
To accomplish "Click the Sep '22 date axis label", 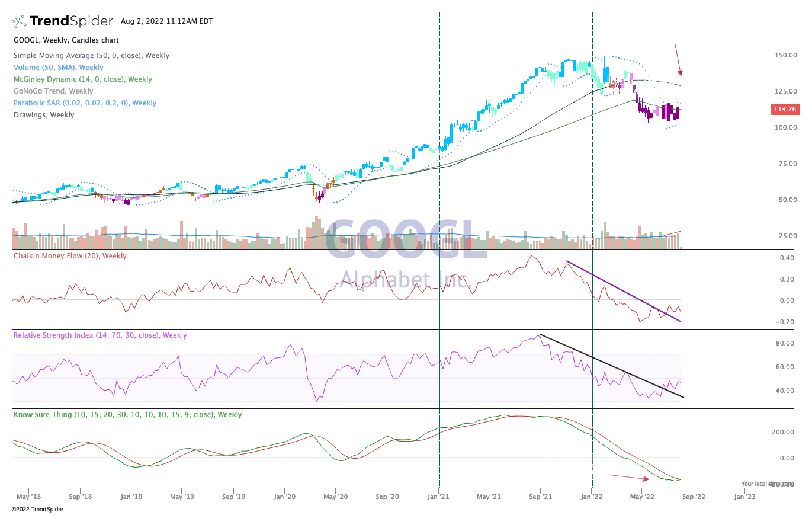I will point(694,498).
